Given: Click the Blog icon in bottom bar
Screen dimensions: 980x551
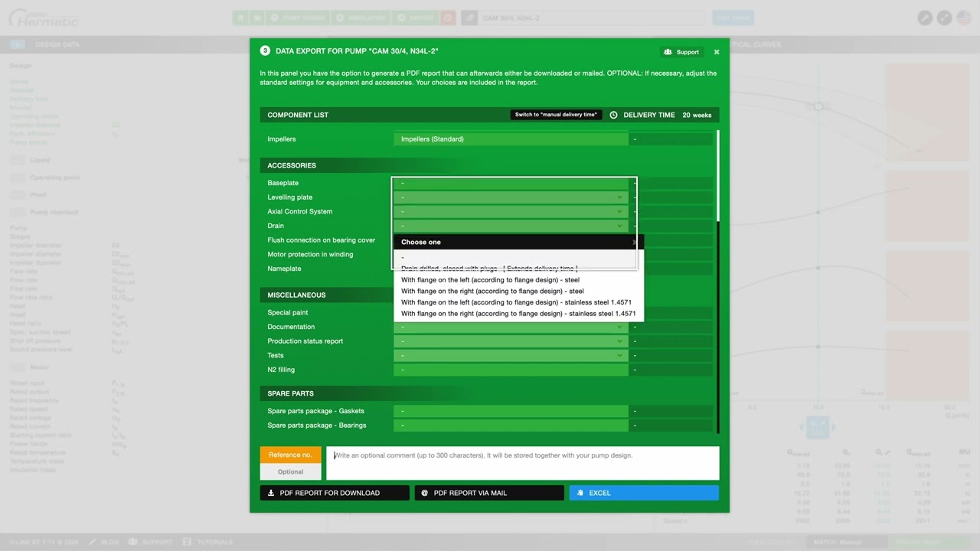Looking at the screenshot, I should [x=93, y=542].
